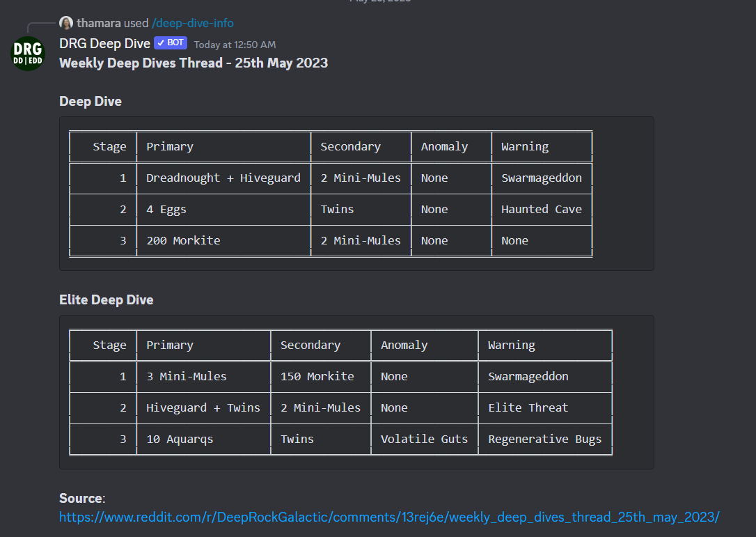Click the 'Secondary' header in Elite Deep Dive table
Screen dimensions: 756x537
tap(310, 345)
